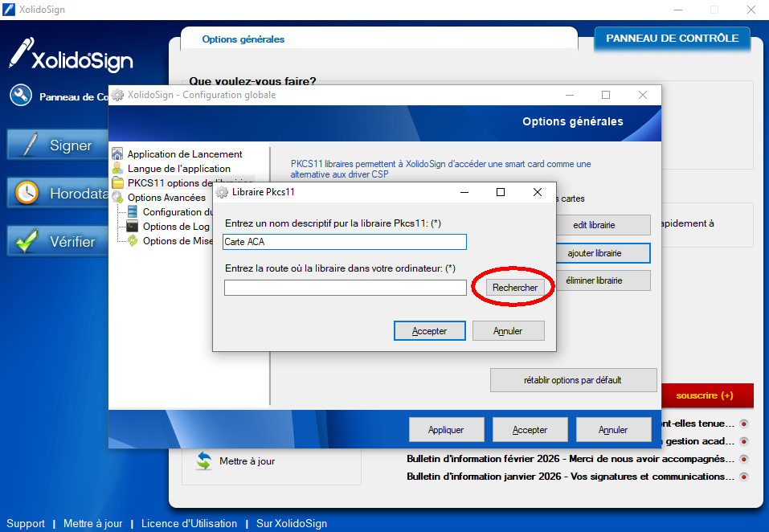Click the Vérifier button in sidebar
Viewport: 769px width, 532px height.
pyautogui.click(x=58, y=241)
